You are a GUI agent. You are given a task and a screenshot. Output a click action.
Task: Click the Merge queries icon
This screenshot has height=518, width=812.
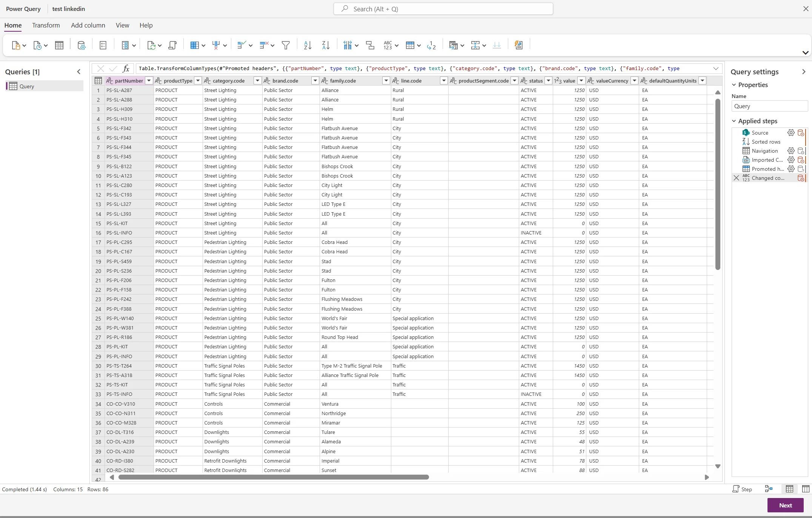click(453, 45)
